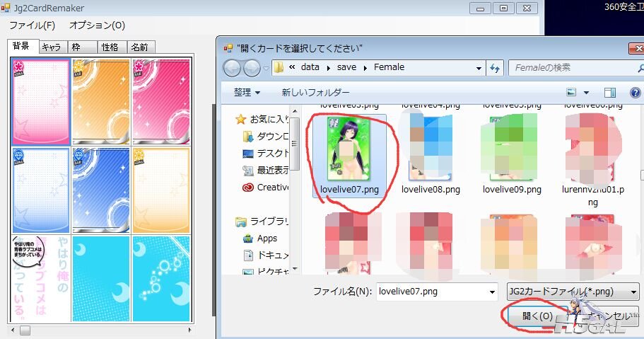This screenshot has width=644, height=339.
Task: Click the save folder in the path breadcrumb
Action: [x=346, y=67]
